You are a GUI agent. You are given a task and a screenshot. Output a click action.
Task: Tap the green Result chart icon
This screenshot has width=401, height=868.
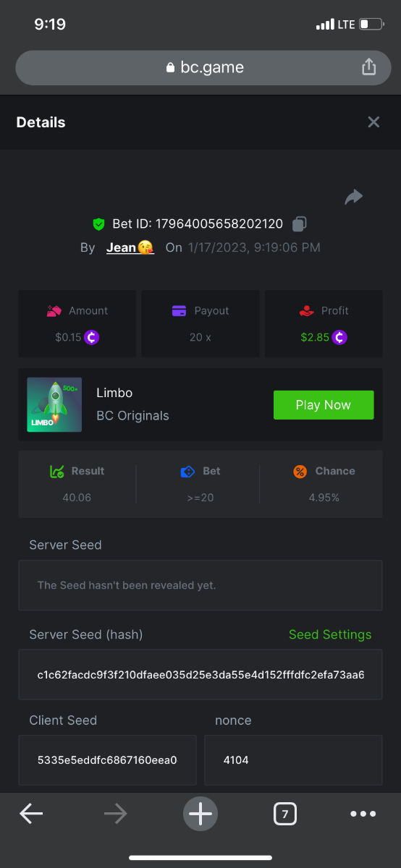tap(57, 472)
